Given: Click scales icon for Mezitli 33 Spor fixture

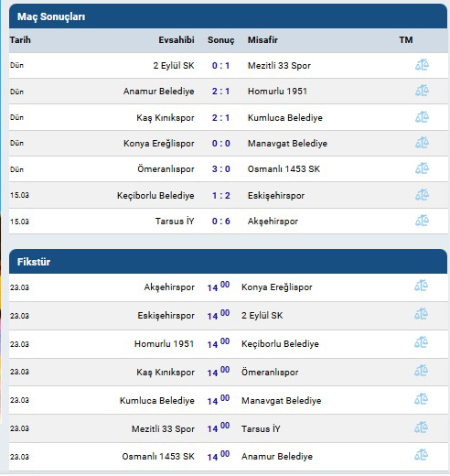Looking at the screenshot, I should [x=421, y=427].
